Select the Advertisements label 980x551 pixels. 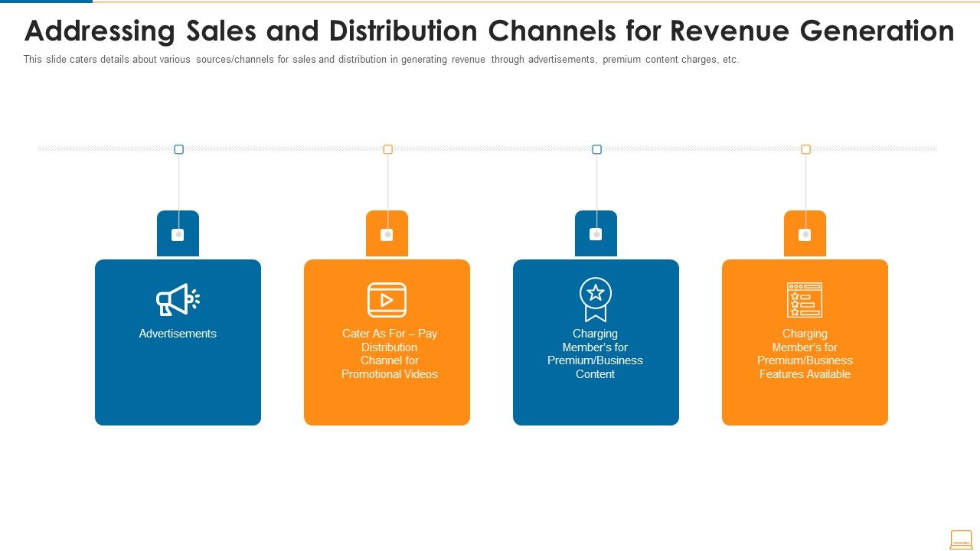(178, 334)
